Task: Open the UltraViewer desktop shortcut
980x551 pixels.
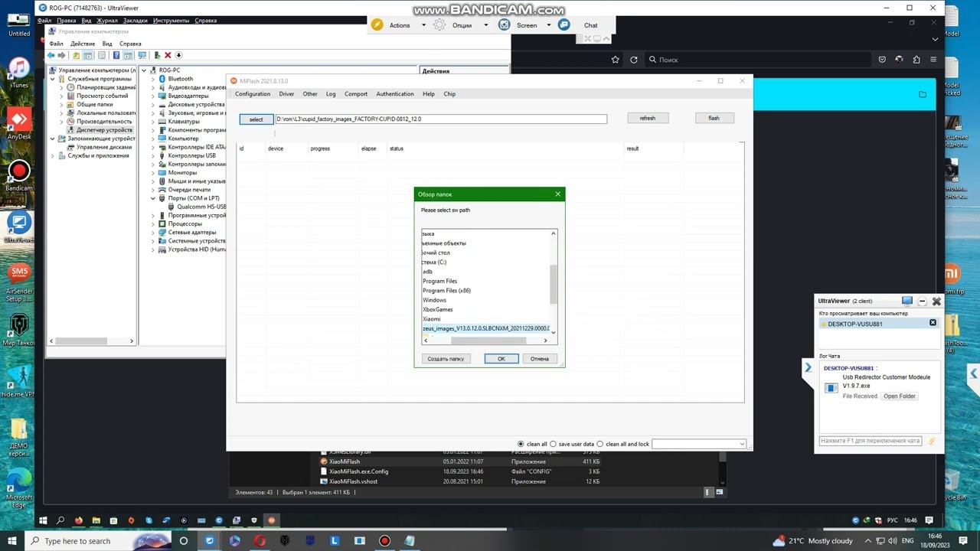Action: (x=19, y=227)
